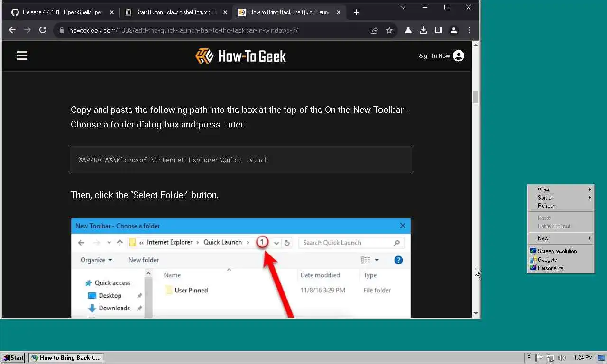Reload the page with the refresh icon
Viewport: 607px width, 364px height.
tap(43, 30)
